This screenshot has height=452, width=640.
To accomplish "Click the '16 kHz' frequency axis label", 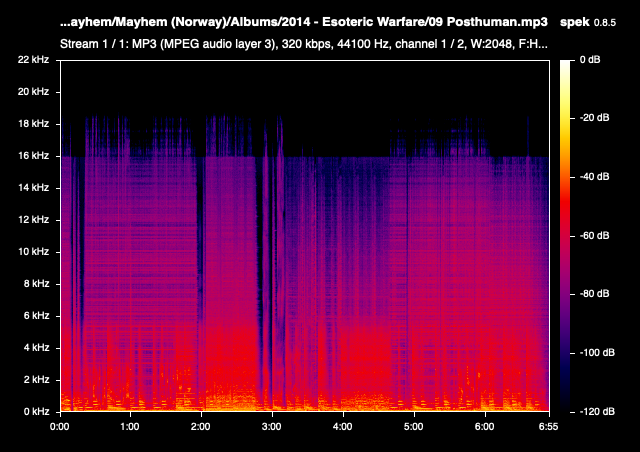I will 33,156.
